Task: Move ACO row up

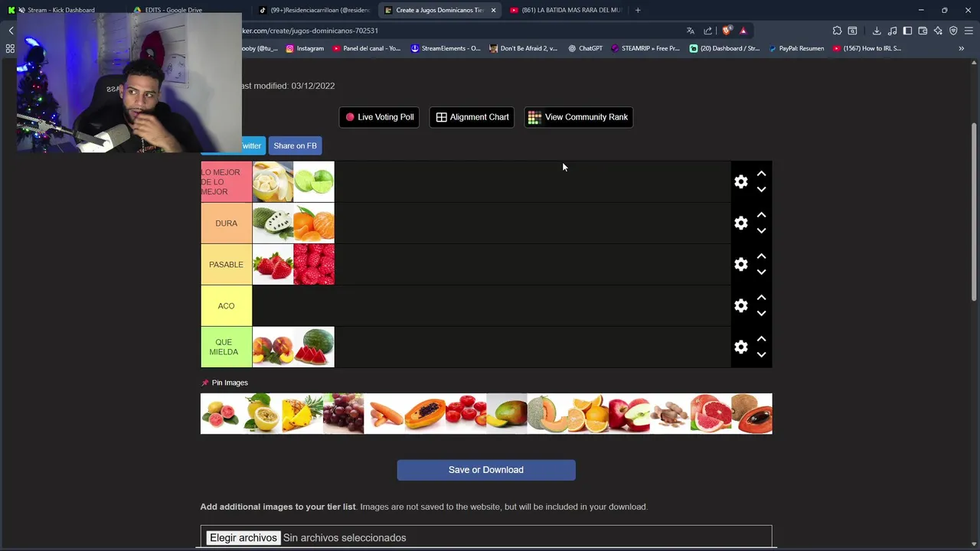Action: point(761,298)
